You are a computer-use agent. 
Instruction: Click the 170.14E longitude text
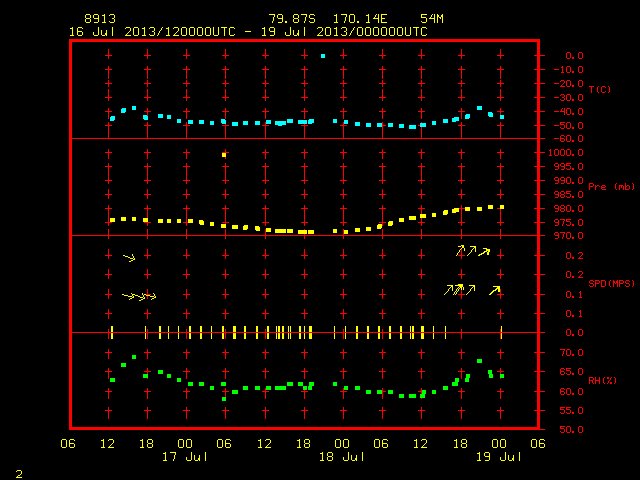point(360,19)
